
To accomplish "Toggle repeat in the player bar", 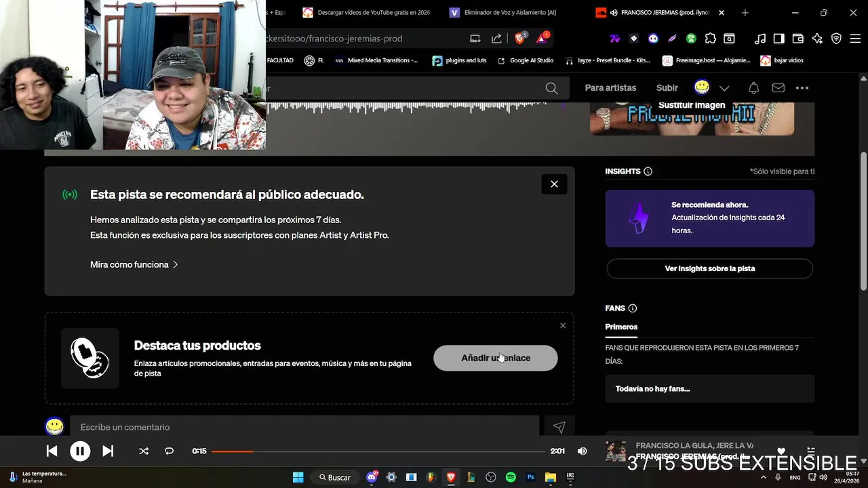I will (170, 451).
